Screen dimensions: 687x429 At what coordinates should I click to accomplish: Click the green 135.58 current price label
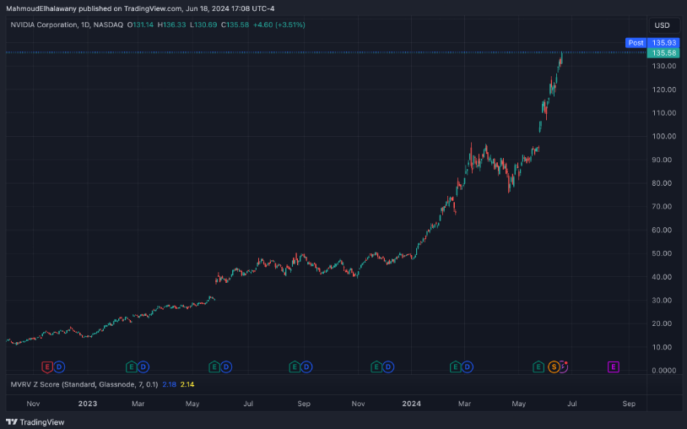coord(661,52)
